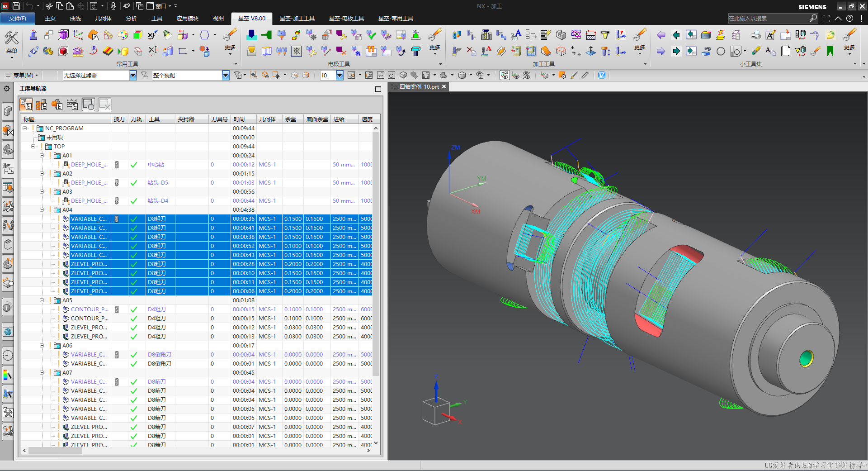
Task: Click the purple left arrow icon
Action: click(x=661, y=35)
